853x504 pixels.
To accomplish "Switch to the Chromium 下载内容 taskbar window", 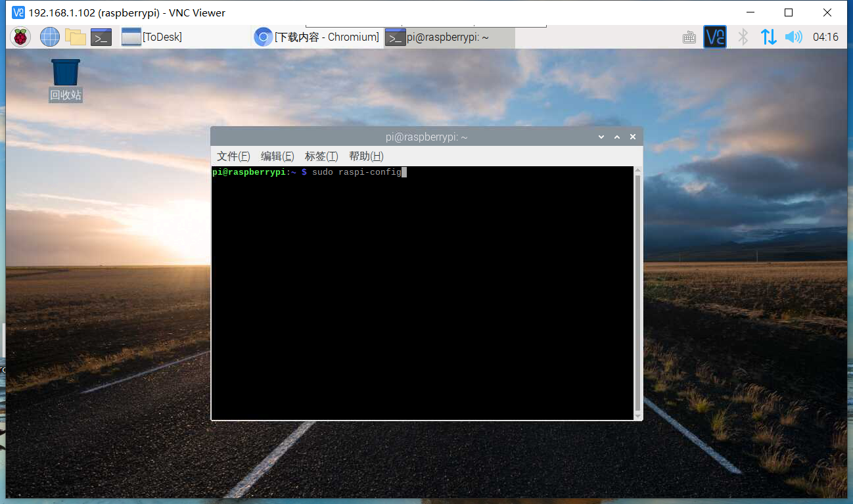I will [x=317, y=37].
